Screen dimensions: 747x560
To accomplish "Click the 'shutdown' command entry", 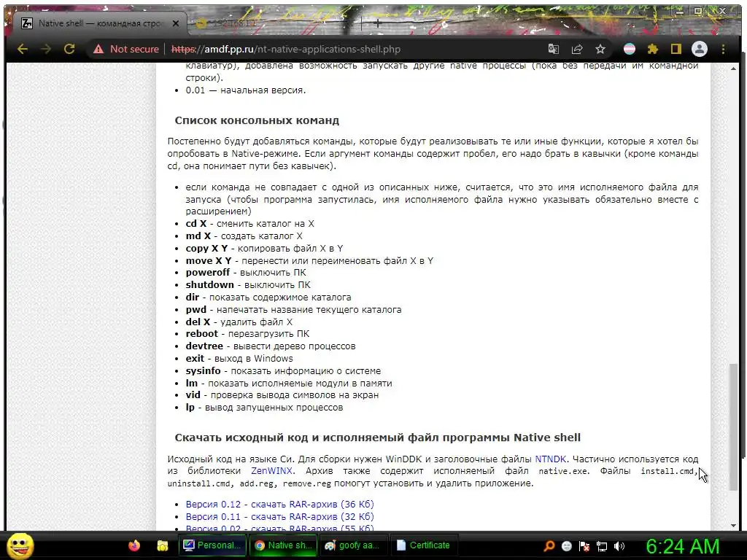I will [248, 285].
